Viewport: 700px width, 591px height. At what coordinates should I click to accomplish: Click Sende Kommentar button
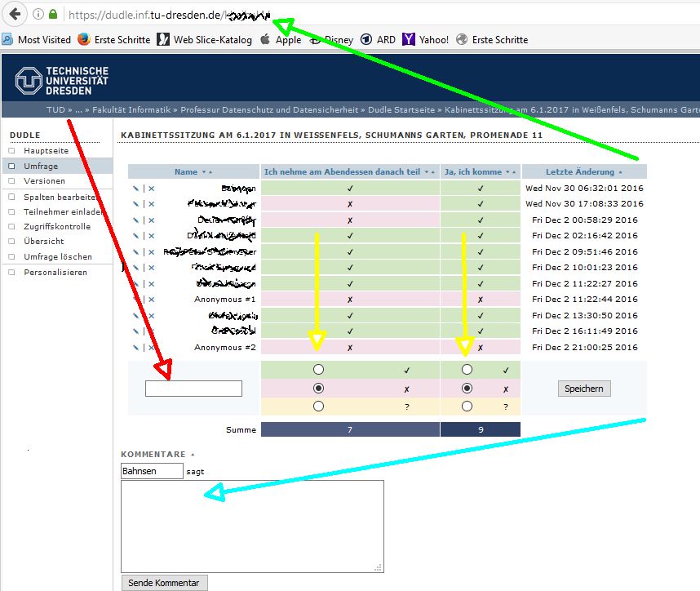(x=164, y=583)
